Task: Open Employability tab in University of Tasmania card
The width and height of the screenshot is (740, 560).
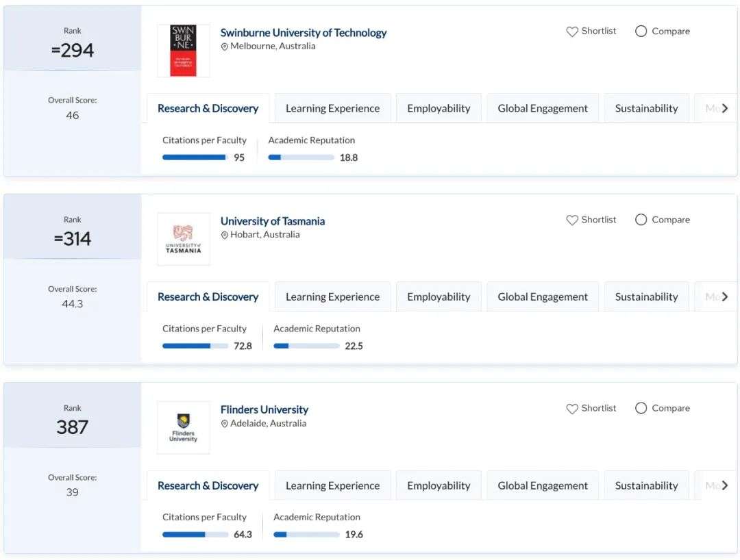Action: (439, 297)
